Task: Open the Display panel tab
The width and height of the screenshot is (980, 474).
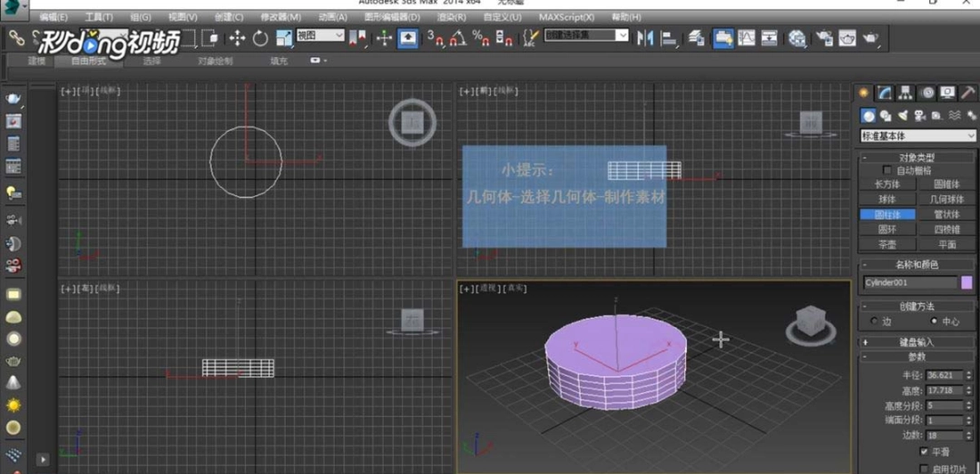Action: [948, 93]
